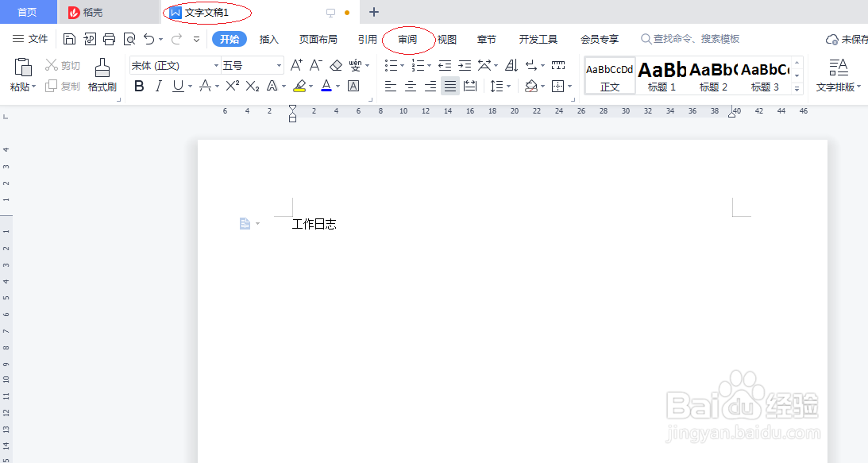Click the export to PDF icon
868x463 pixels.
[x=90, y=39]
